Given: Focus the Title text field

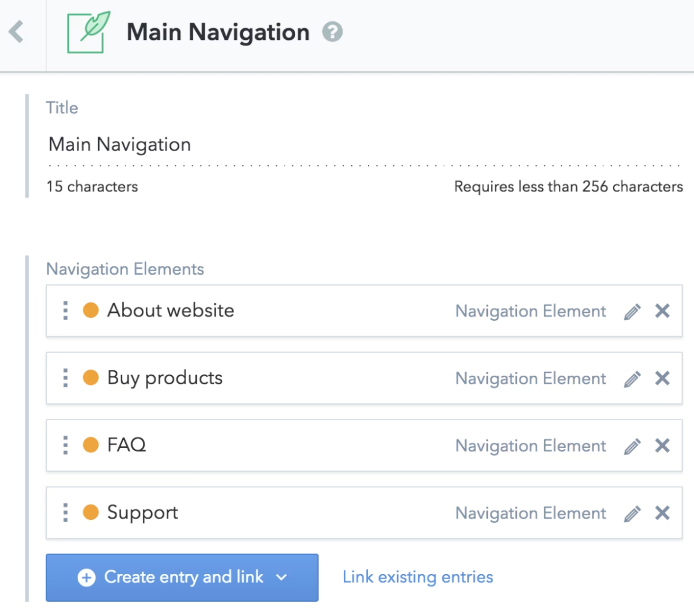Looking at the screenshot, I should click(358, 144).
